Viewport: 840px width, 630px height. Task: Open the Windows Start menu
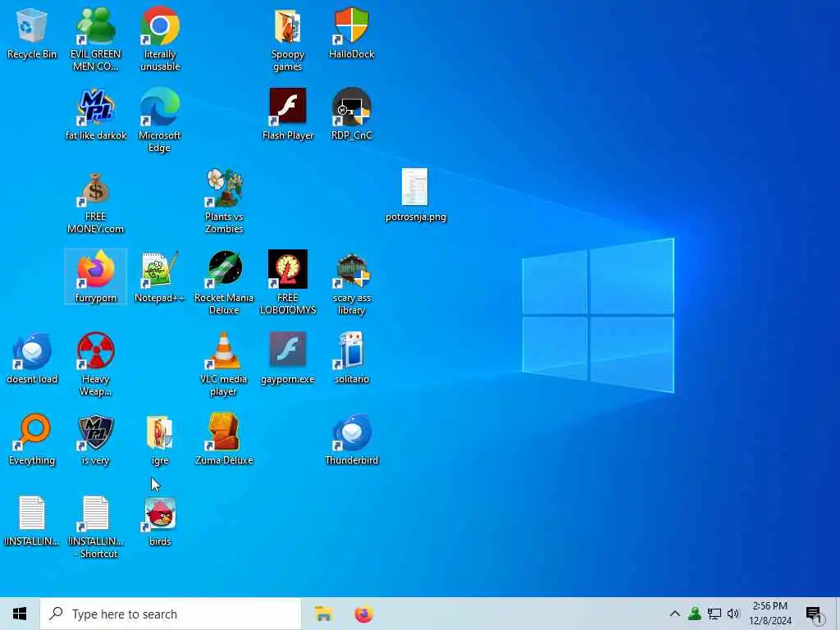[20, 614]
